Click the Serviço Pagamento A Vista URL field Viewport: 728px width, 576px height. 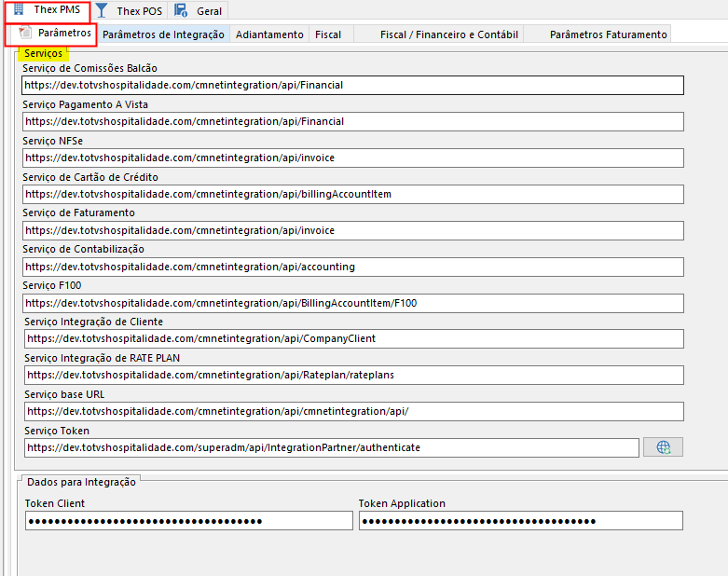[353, 121]
